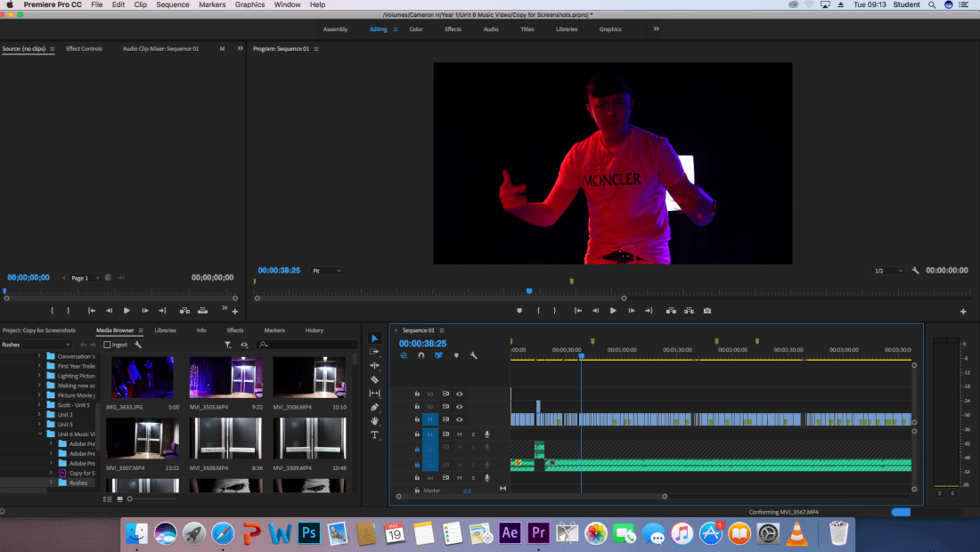The image size is (980, 552).
Task: Play the Program monitor sequence
Action: (613, 311)
